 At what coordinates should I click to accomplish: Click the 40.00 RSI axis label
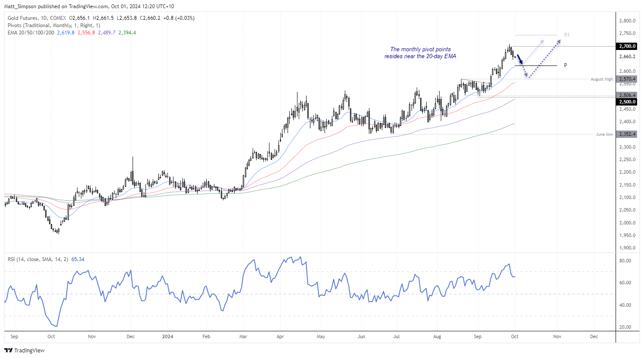[625, 305]
